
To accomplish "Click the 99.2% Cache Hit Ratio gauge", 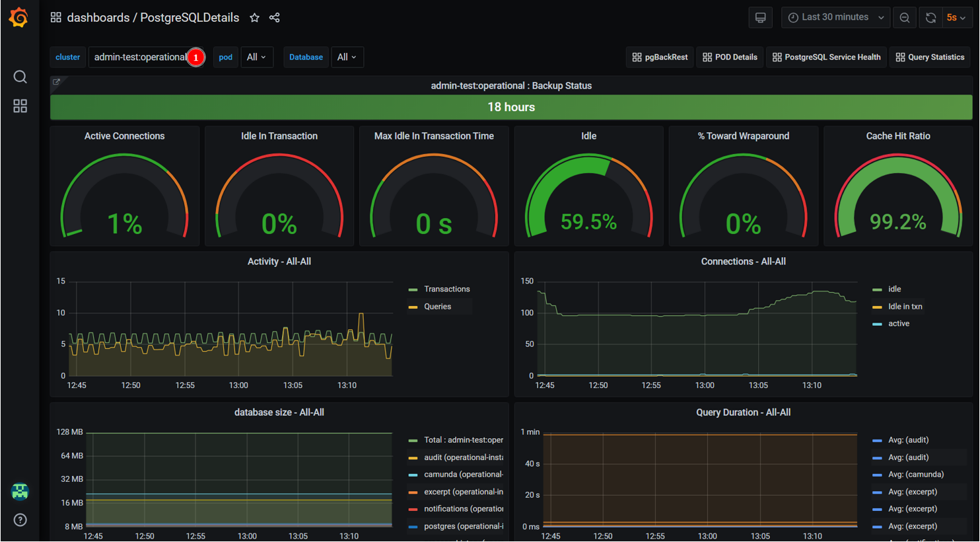I will tap(898, 222).
